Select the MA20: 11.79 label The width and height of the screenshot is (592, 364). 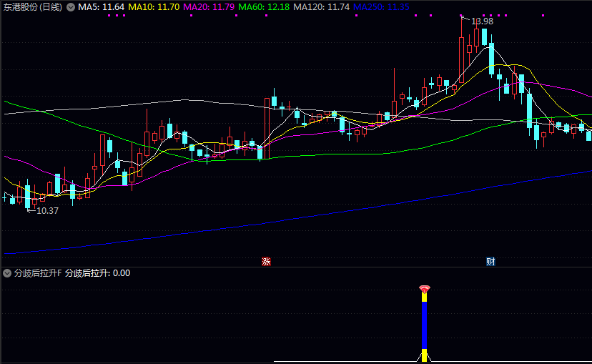(209, 7)
